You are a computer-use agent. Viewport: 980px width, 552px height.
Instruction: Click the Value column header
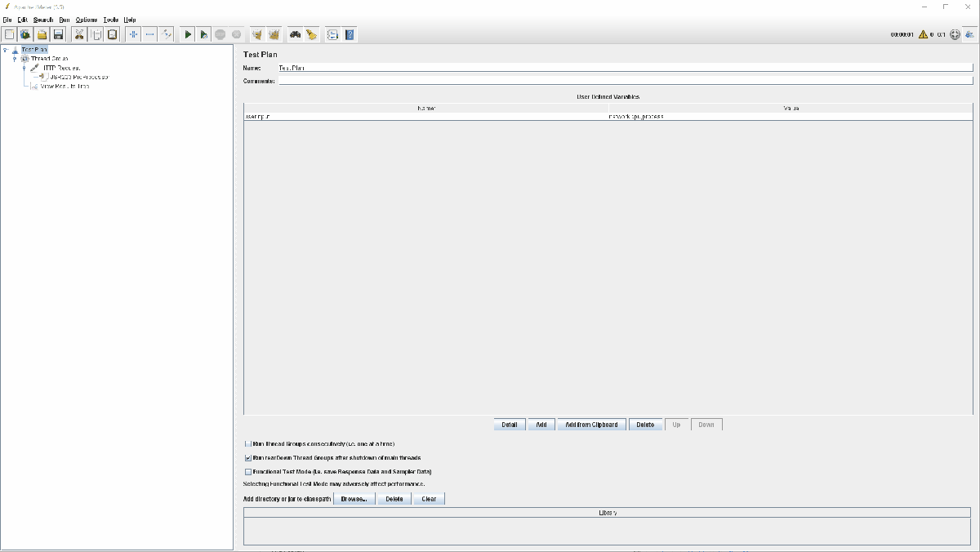(x=791, y=108)
